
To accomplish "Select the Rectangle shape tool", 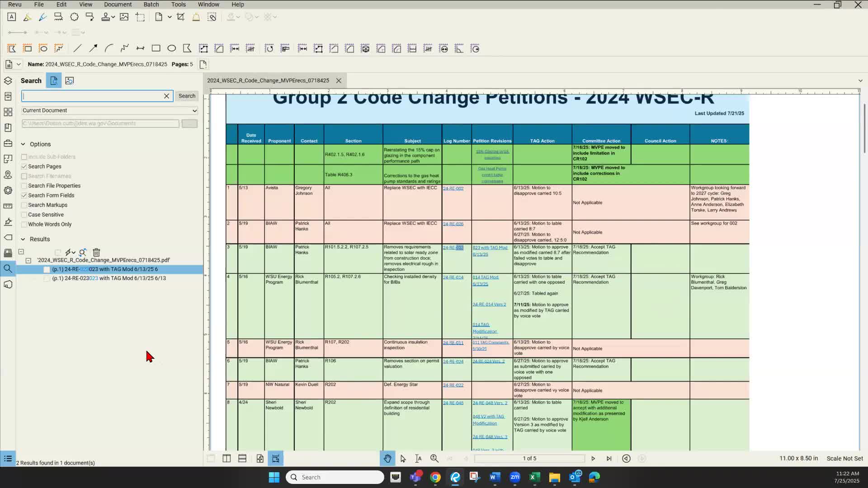I will pyautogui.click(x=156, y=48).
